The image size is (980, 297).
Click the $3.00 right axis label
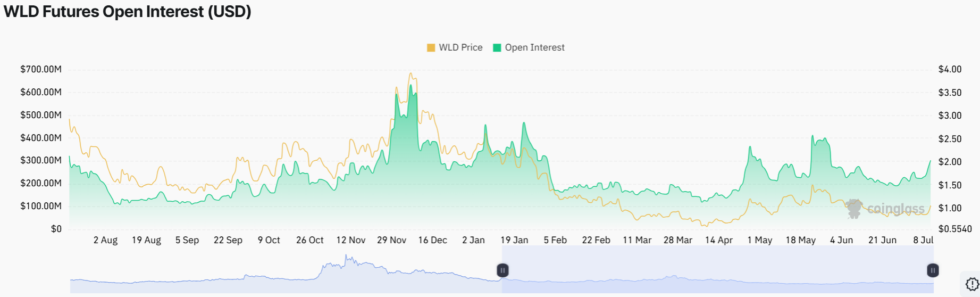pos(950,115)
